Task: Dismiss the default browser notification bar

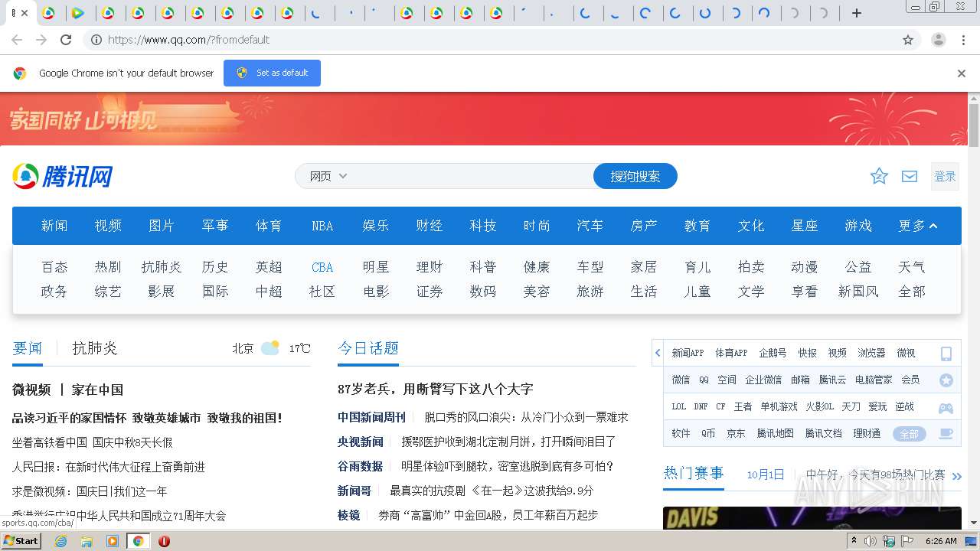Action: coord(962,73)
